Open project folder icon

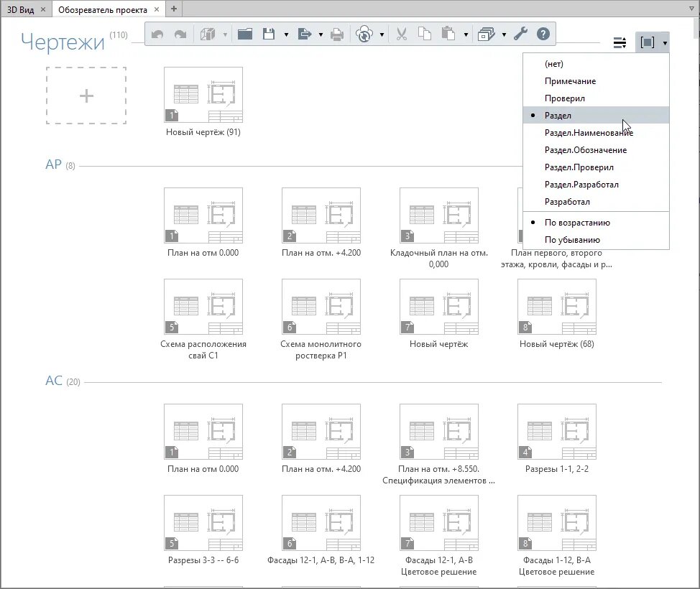[244, 34]
